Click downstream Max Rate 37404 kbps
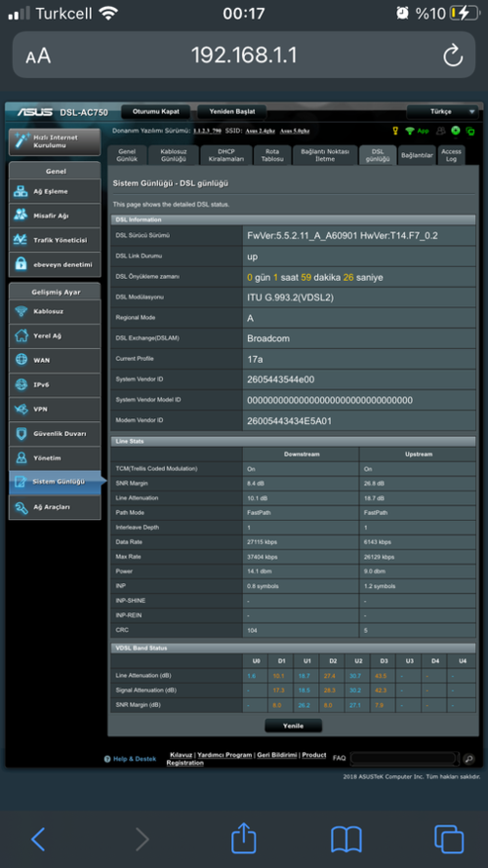Viewport: 488px width, 868px height. point(262,556)
